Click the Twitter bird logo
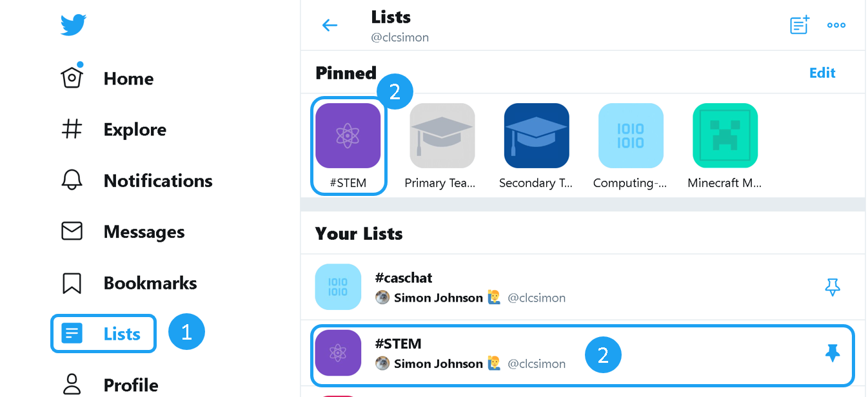The image size is (868, 397). click(74, 25)
